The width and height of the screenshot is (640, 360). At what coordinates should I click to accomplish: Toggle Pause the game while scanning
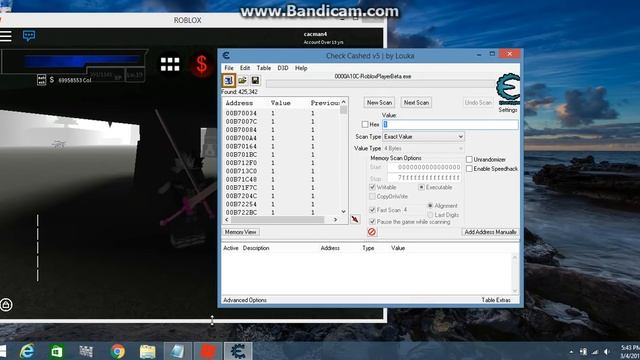tap(372, 222)
